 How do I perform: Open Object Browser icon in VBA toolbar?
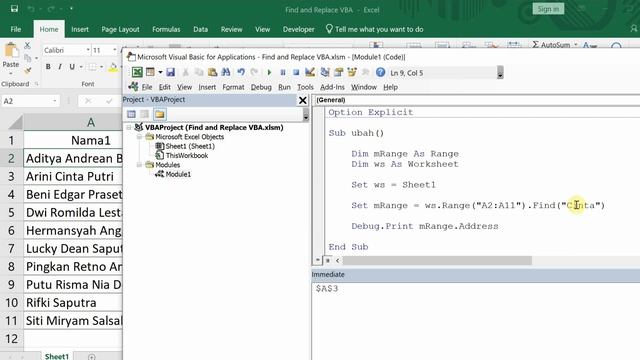352,72
